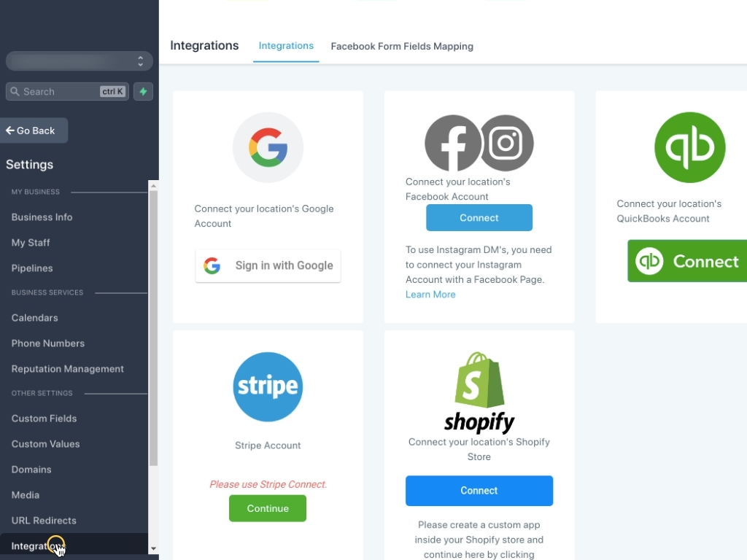
Task: Click the magnifier icon in the search box
Action: coord(15,91)
